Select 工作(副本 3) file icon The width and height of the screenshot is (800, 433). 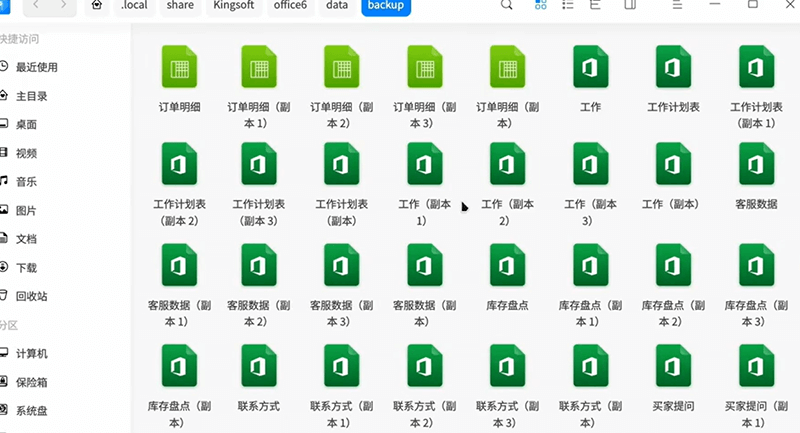[590, 164]
